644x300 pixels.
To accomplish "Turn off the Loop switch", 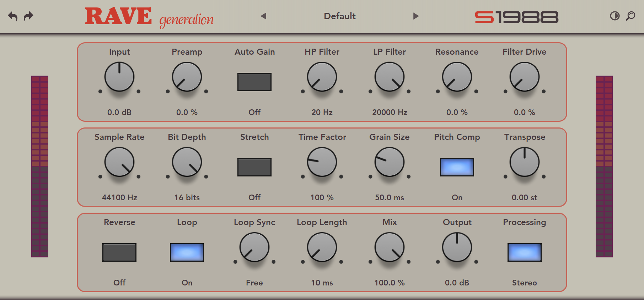I will click(x=187, y=252).
